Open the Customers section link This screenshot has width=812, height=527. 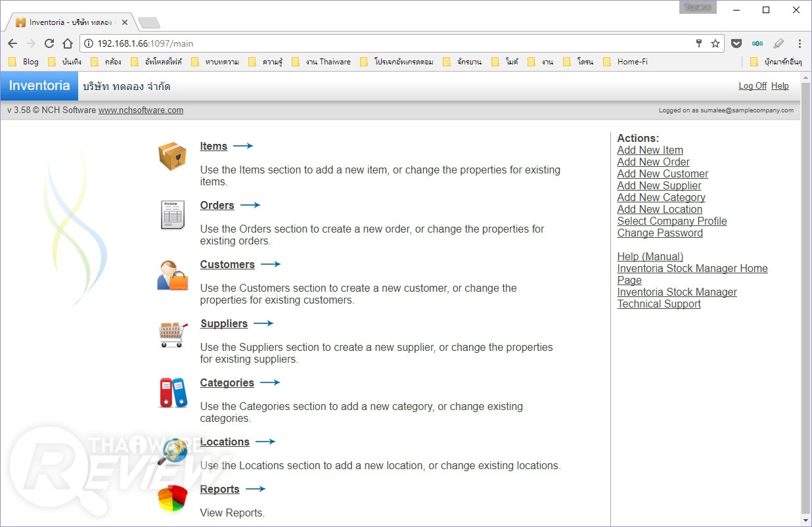pyautogui.click(x=227, y=264)
